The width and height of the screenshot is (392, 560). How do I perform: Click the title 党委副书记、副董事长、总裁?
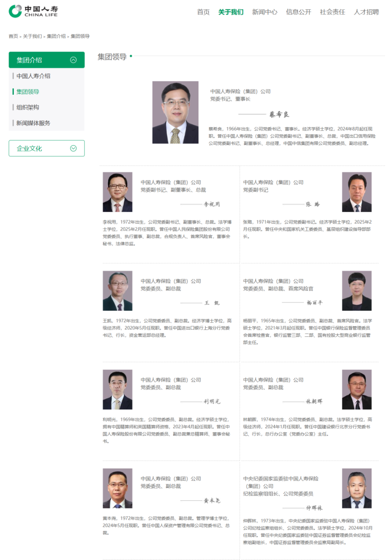coord(173,190)
